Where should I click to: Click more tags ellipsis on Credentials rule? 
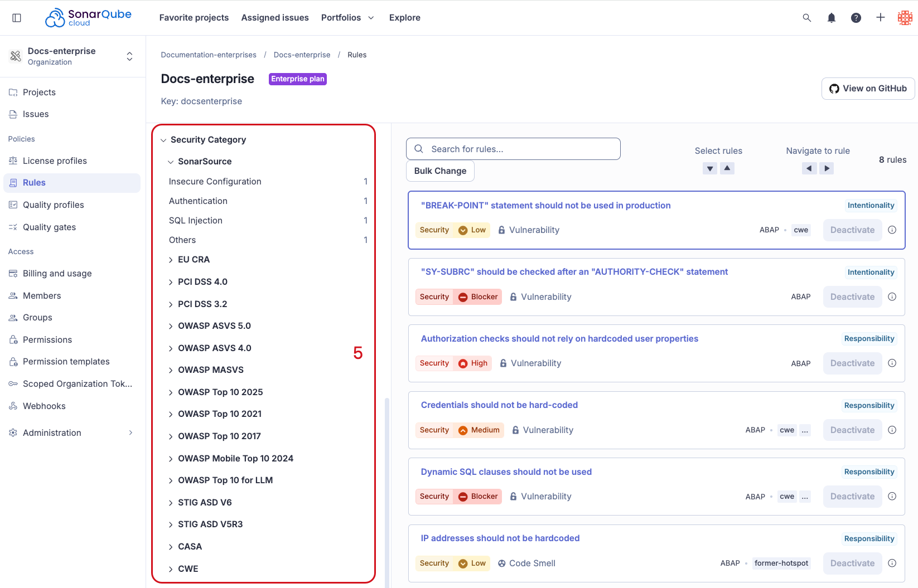(805, 430)
